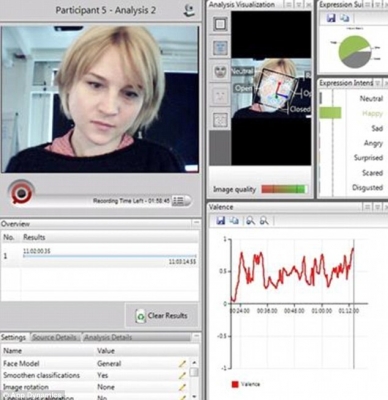Copy the Valence chart to clipboard
Screen dimensions: 388x400
pos(235,220)
